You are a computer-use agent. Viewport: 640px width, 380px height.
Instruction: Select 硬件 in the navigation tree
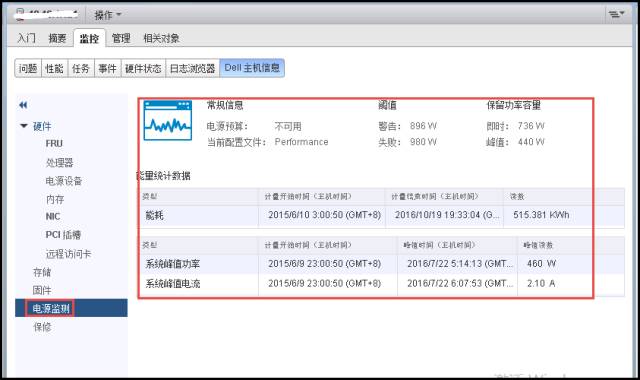point(42,126)
